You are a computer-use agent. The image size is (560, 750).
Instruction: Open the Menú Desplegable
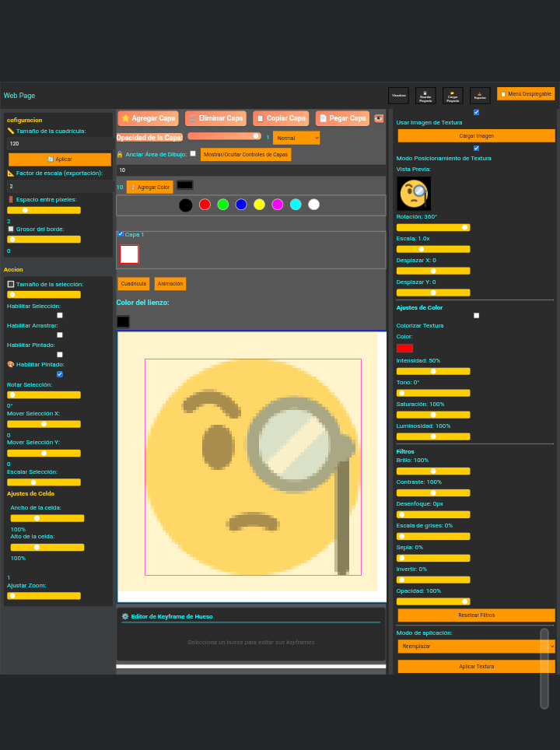(x=526, y=93)
